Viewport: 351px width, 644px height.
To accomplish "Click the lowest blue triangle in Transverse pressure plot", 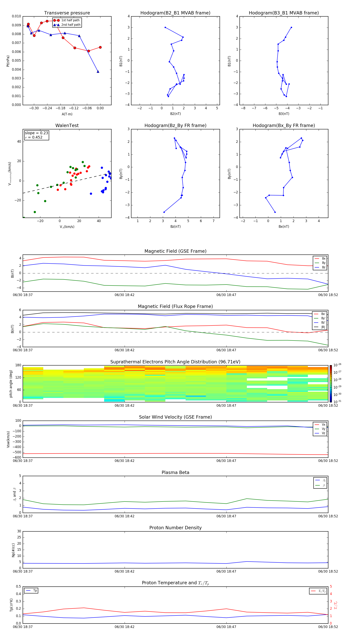I will pyautogui.click(x=98, y=71).
